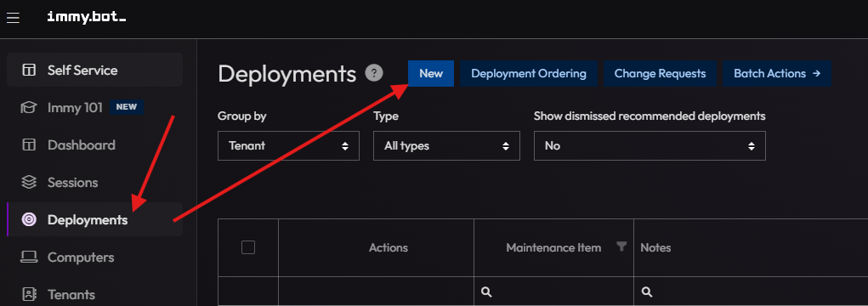Image resolution: width=868 pixels, height=306 pixels.
Task: Open Batch Actions menu button
Action: [x=777, y=74]
